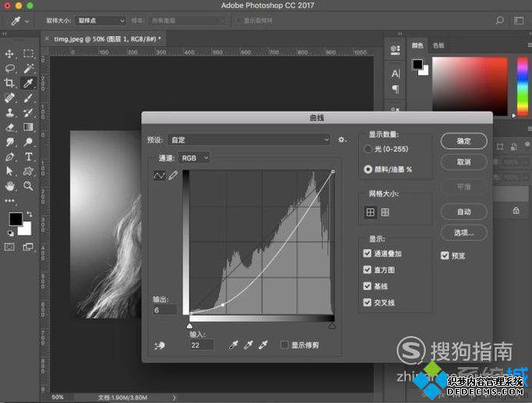Viewport: 532px width, 403px height.
Task: Confirm Curves with OK button
Action: coord(463,141)
